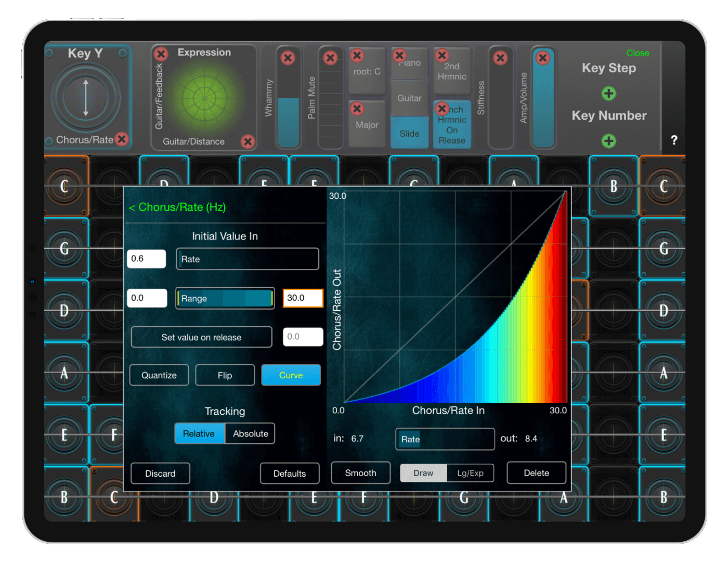Remove the Chorus/Rate assignment with its red X

coord(122,139)
